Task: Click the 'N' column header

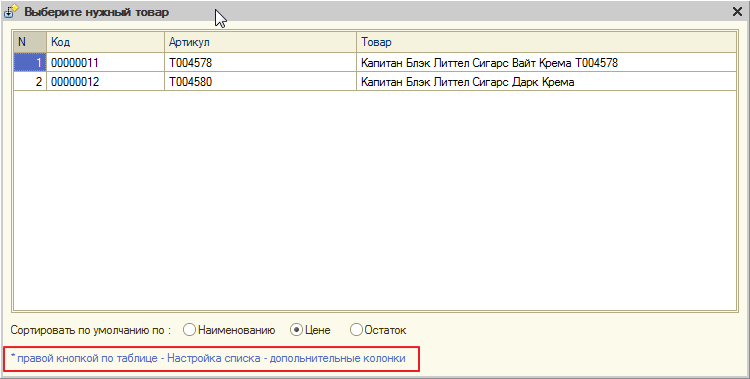Action: [30, 42]
